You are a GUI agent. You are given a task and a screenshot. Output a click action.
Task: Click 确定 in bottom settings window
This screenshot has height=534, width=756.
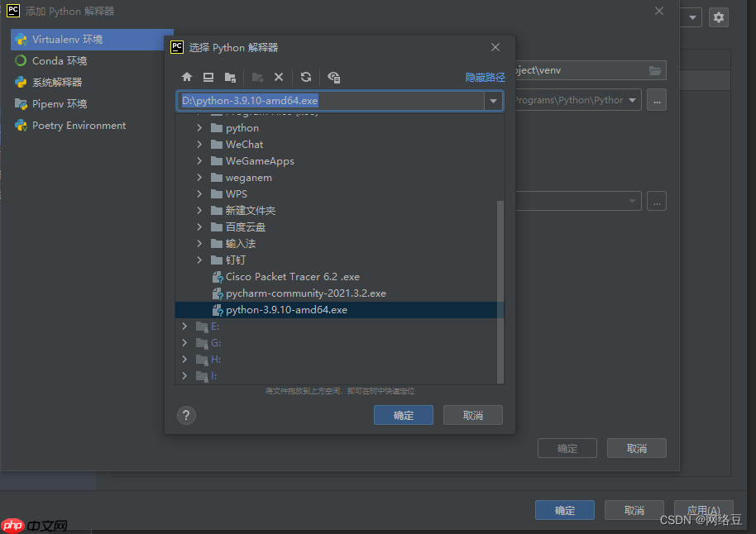pyautogui.click(x=565, y=510)
